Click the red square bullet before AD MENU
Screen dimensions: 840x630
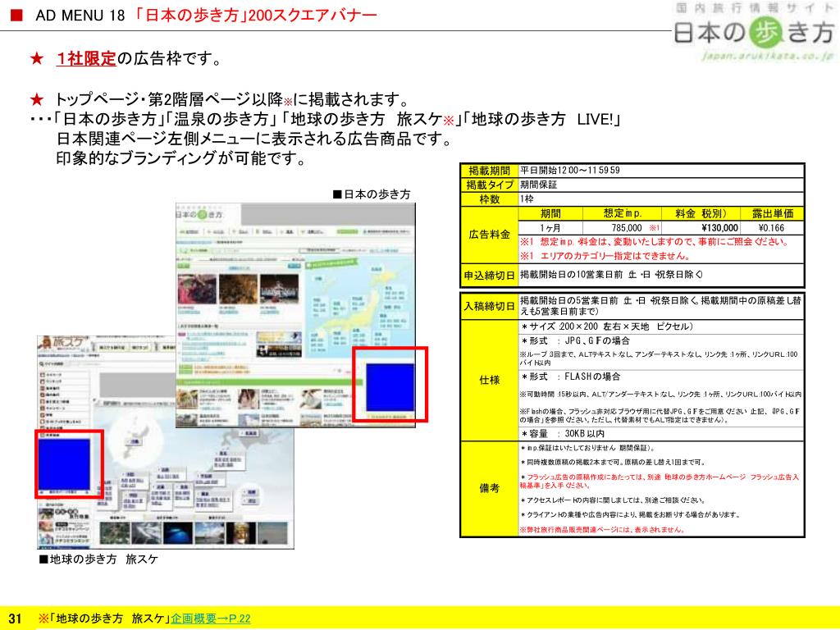point(16,15)
